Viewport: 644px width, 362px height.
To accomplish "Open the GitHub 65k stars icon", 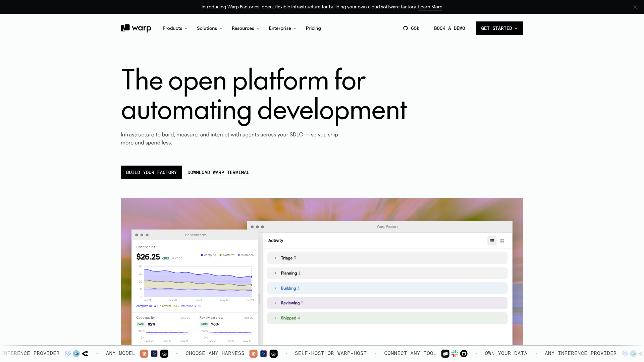I will pos(406,28).
